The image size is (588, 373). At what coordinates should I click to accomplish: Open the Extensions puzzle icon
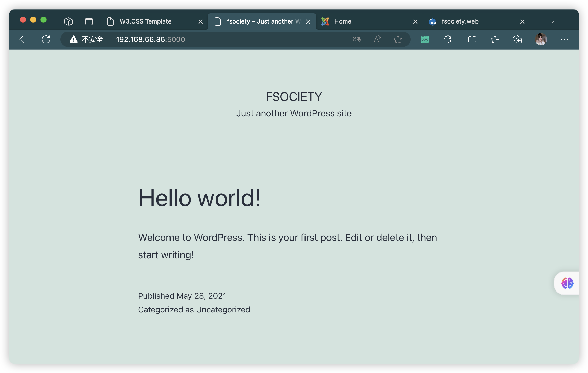tap(447, 39)
